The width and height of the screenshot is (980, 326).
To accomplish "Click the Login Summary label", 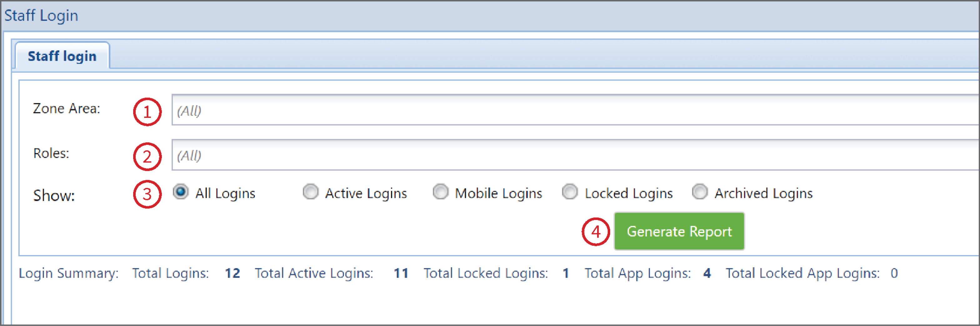I will point(68,273).
